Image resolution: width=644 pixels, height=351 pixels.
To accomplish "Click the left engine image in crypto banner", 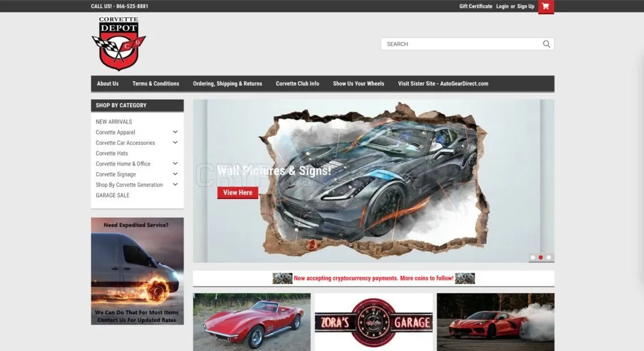I will click(282, 278).
